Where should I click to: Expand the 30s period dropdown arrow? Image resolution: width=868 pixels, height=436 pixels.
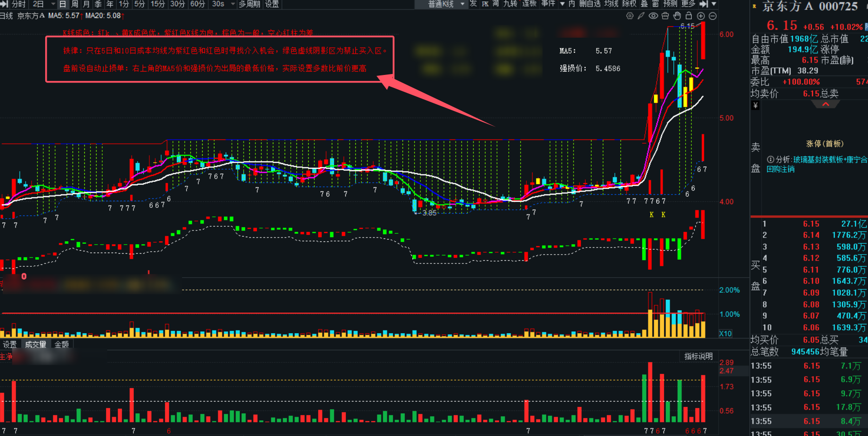[233, 4]
